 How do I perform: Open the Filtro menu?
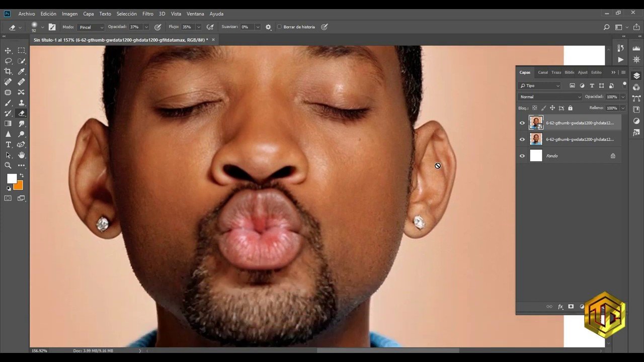(147, 14)
